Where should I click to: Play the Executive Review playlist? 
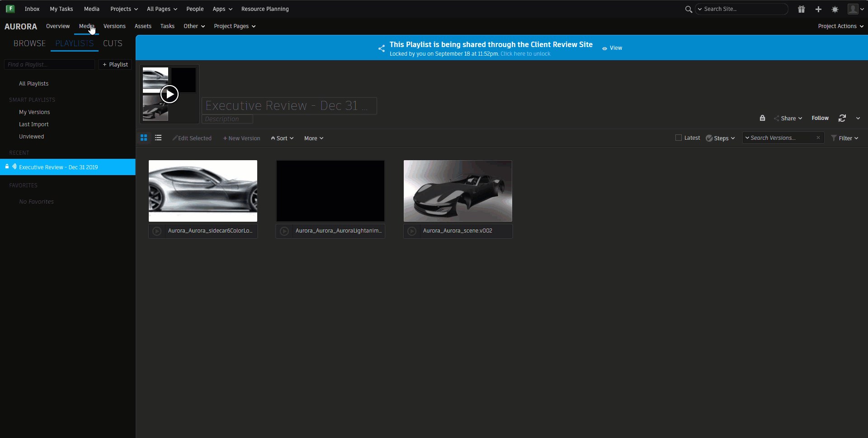tap(170, 94)
